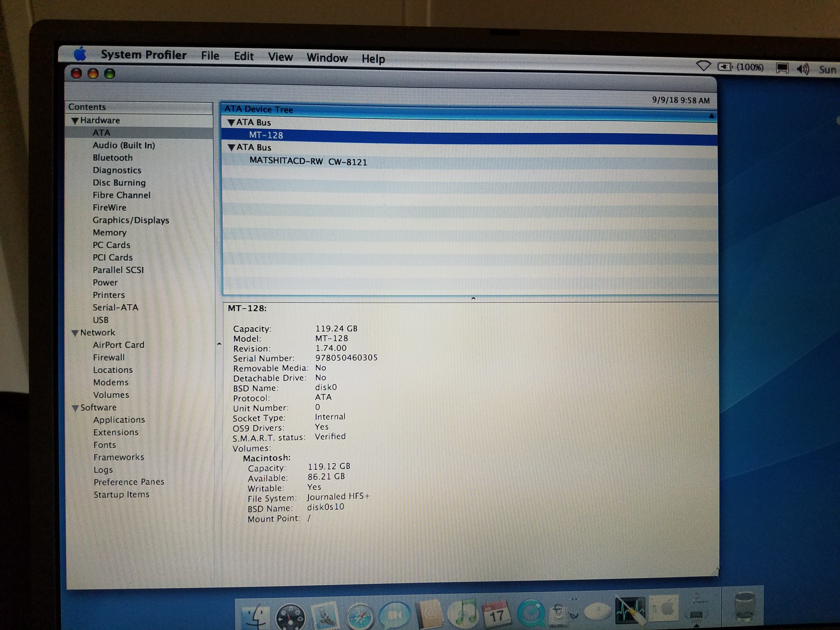Click the Displays icon in the menu bar

click(x=782, y=68)
